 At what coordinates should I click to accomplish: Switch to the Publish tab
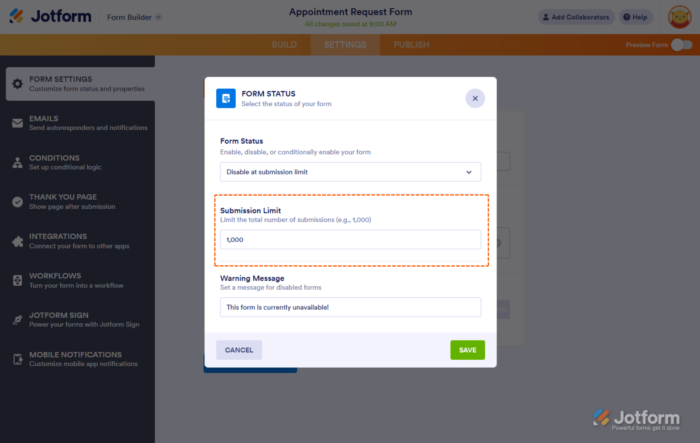tap(412, 45)
